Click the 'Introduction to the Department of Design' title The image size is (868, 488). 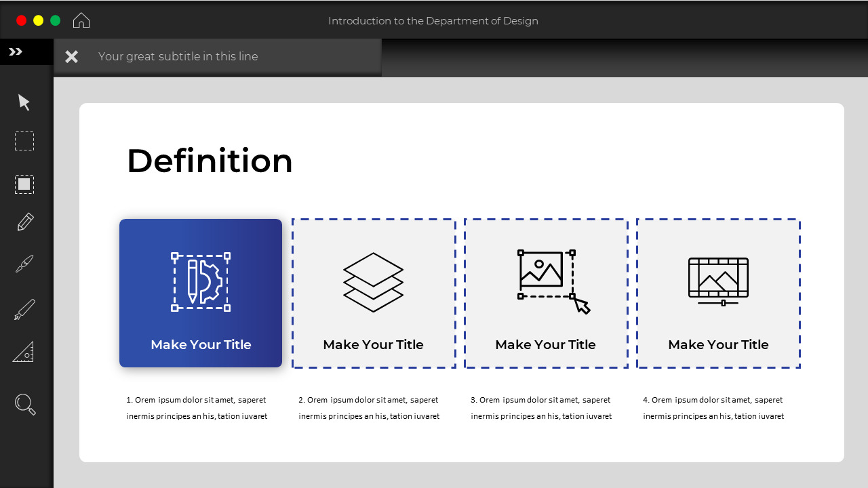coord(434,21)
